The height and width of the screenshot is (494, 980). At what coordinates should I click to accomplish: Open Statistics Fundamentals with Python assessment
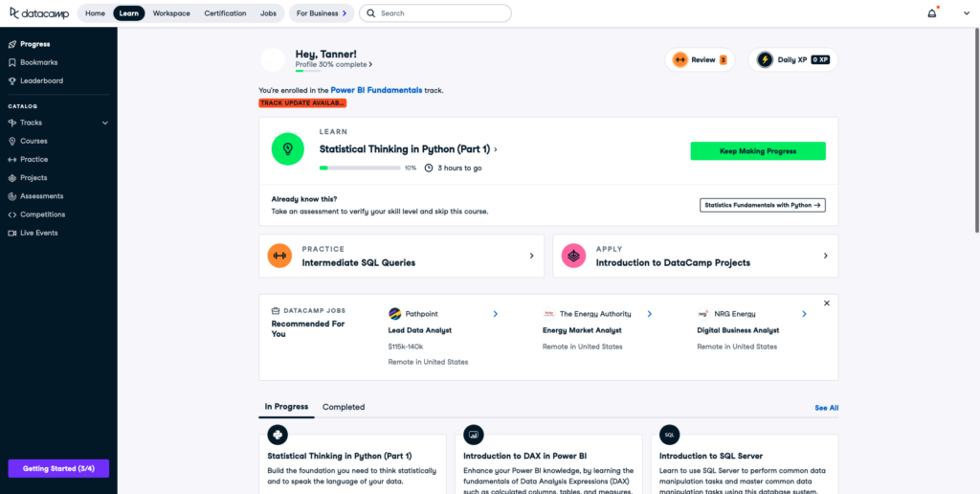point(762,205)
